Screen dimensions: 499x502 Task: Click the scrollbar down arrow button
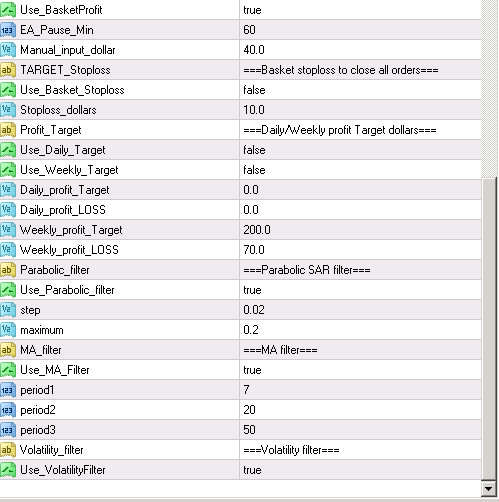click(489, 489)
